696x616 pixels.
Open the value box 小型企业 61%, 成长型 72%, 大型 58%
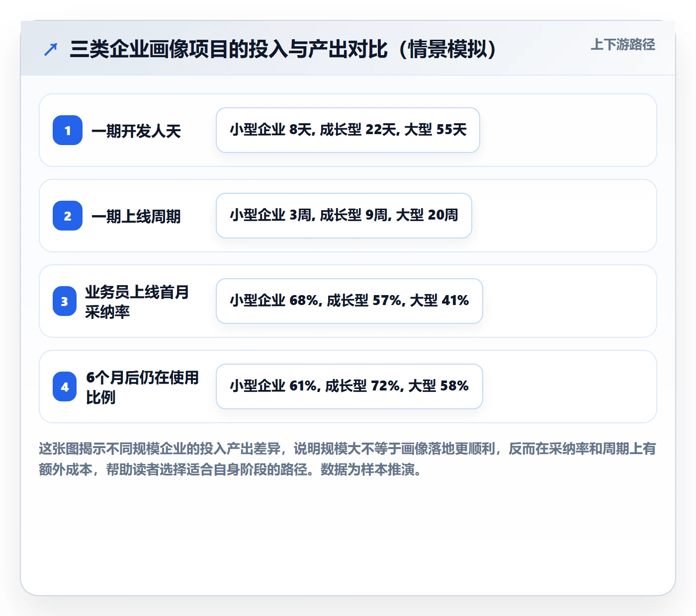(x=349, y=386)
